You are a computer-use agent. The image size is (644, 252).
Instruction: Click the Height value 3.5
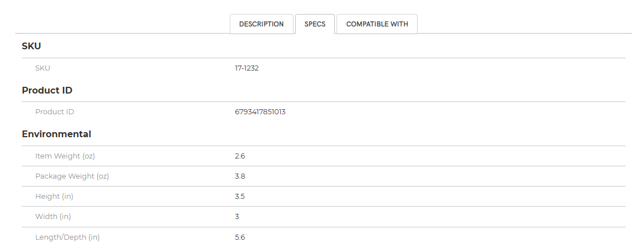pyautogui.click(x=240, y=197)
